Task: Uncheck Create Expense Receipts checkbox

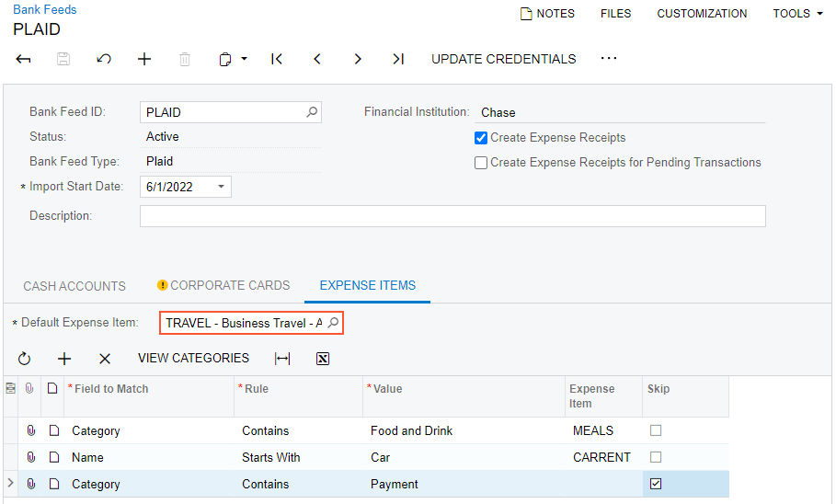Action: pos(481,138)
